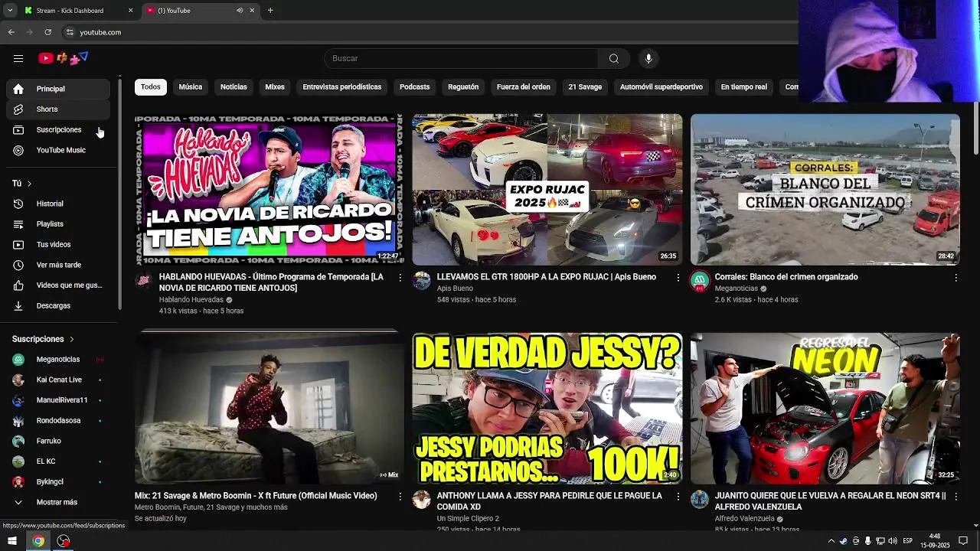Show hidden system tray icons
This screenshot has width=980, height=551.
click(831, 541)
